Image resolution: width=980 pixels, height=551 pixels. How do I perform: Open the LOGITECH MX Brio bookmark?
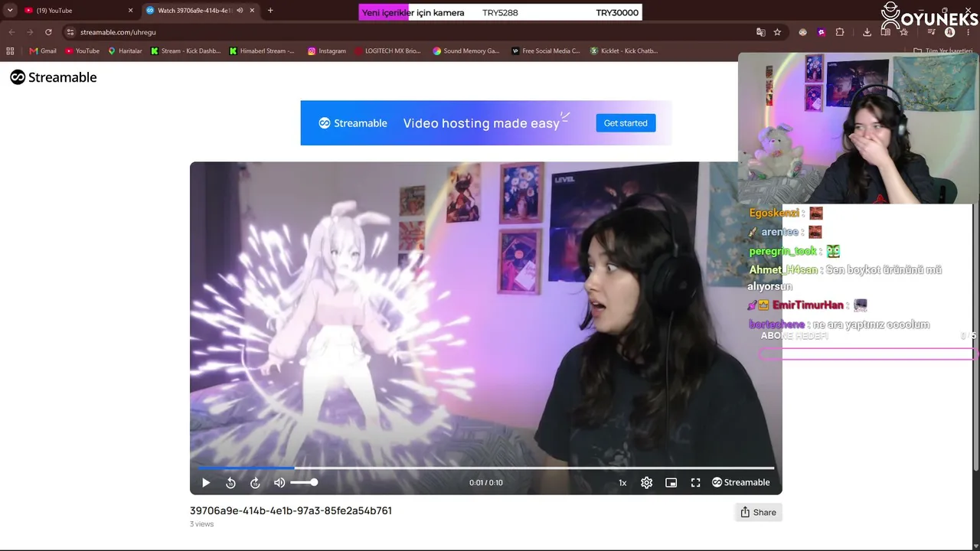point(387,51)
